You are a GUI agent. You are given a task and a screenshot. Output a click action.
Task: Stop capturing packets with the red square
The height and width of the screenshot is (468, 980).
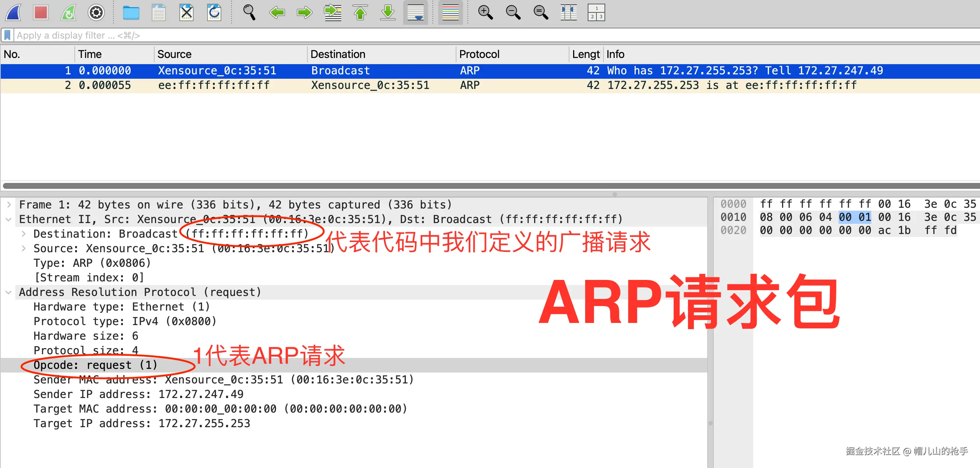click(x=41, y=12)
